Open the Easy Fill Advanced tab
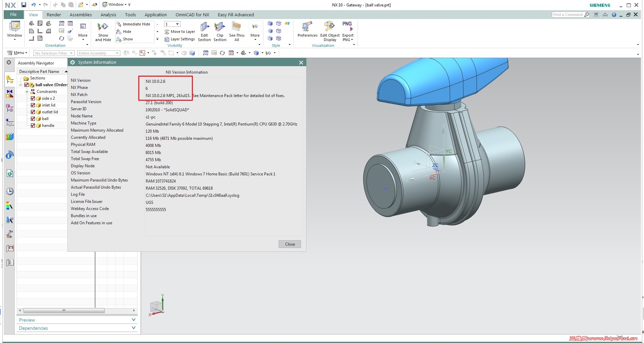644x343 pixels. coord(236,15)
